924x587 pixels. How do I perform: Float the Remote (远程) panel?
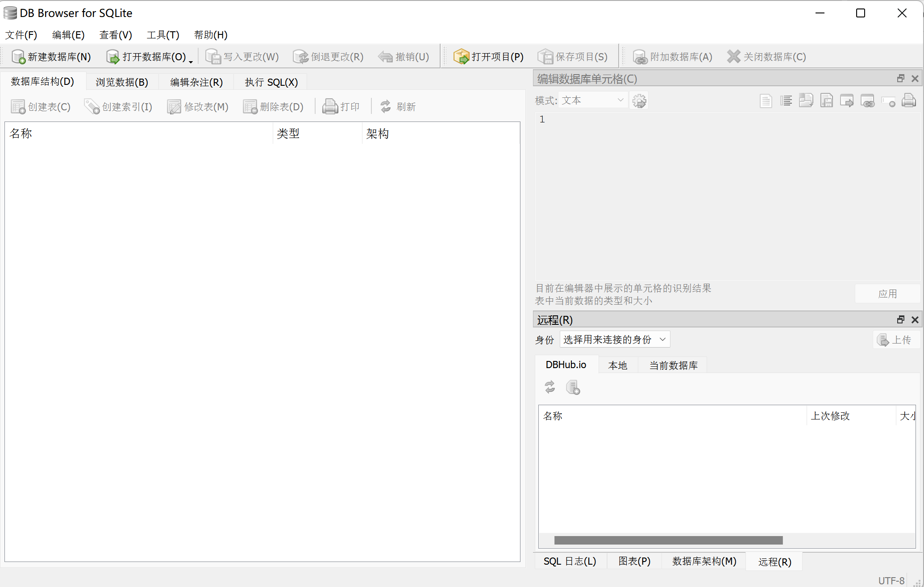[901, 320]
